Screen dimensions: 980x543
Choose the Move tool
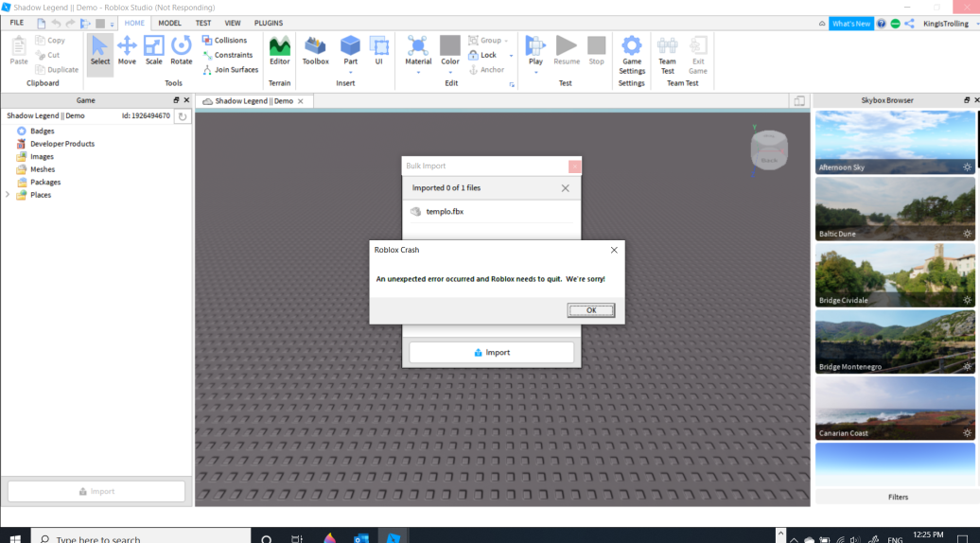pyautogui.click(x=127, y=51)
